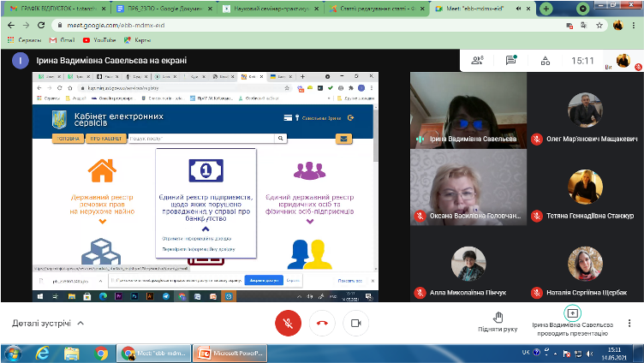Select Ірина Вадимівна Савельєва video tile
Screen dimensions: 644x363
468,110
